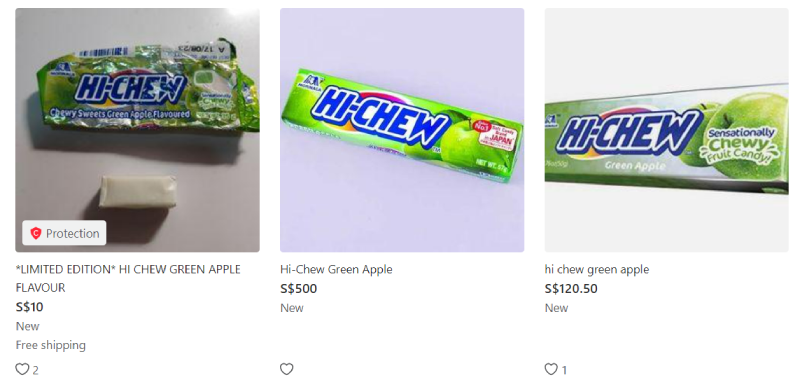Click the S$10 price
This screenshot has width=800, height=387.
tap(30, 307)
